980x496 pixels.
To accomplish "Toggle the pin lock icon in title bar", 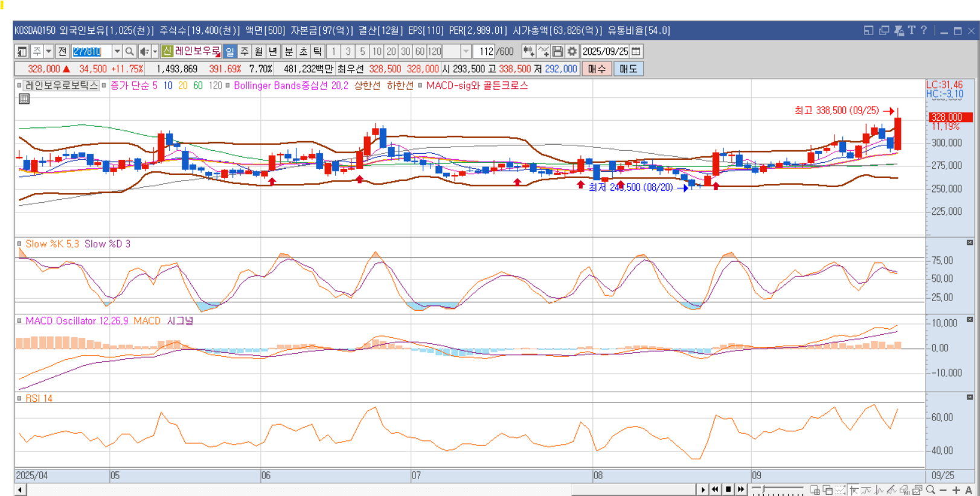I will pos(898,30).
